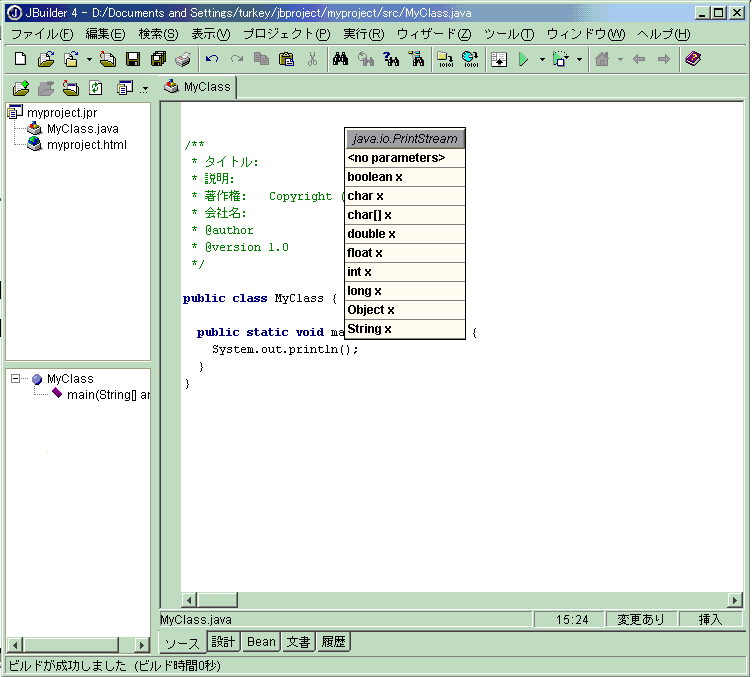Click the Refresh icon in project pane toolbar
The width and height of the screenshot is (752, 677).
(x=96, y=88)
